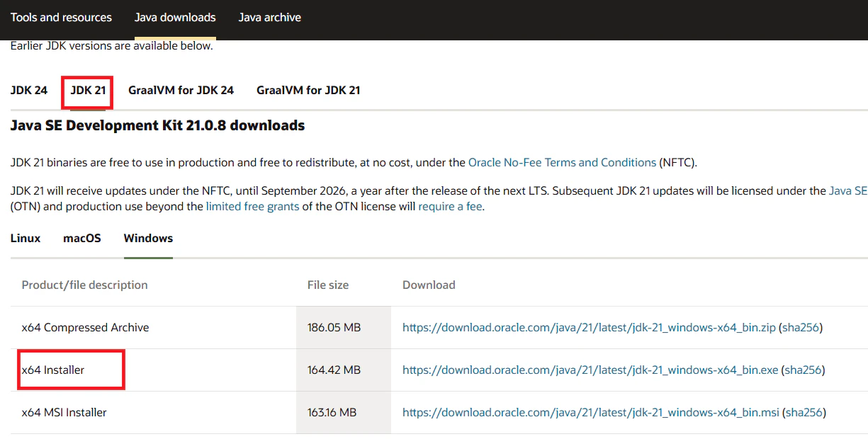Open sha256 checksum for the exe installer
This screenshot has height=439, width=868.
804,370
